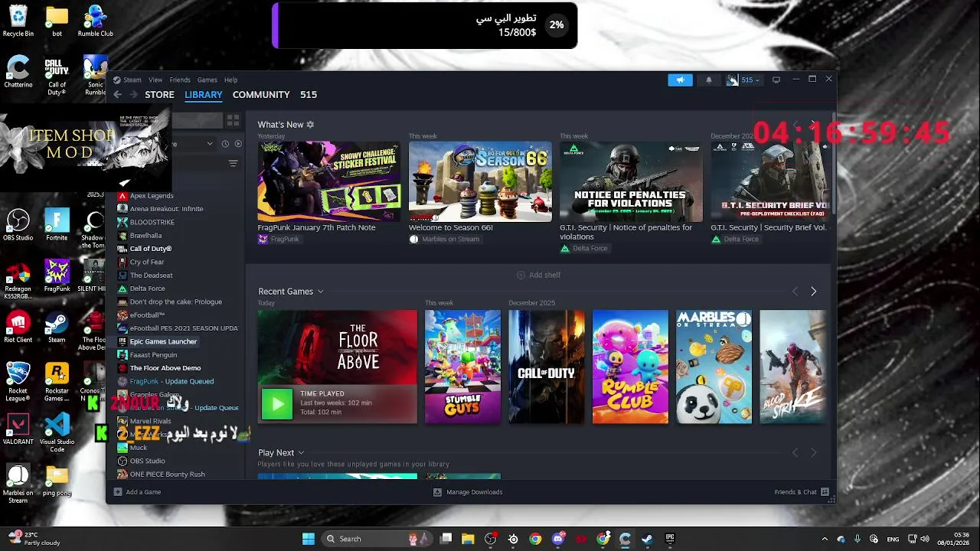Open the Help menu
This screenshot has width=980, height=551.
tap(230, 80)
